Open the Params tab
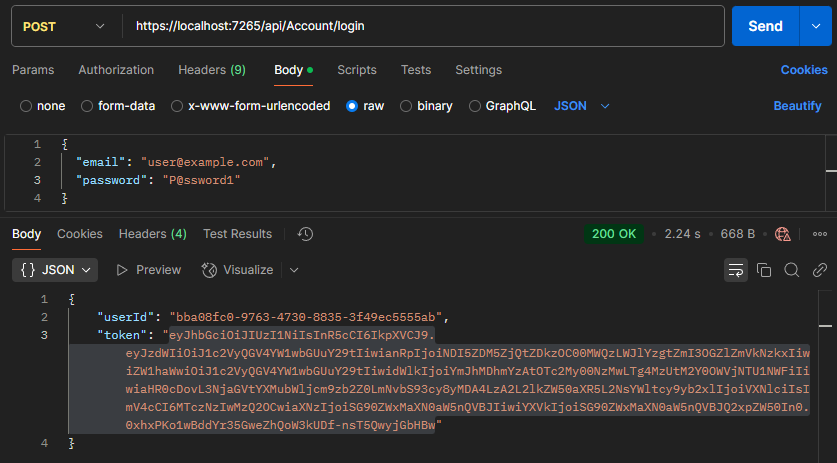Image resolution: width=837 pixels, height=463 pixels. 33,70
